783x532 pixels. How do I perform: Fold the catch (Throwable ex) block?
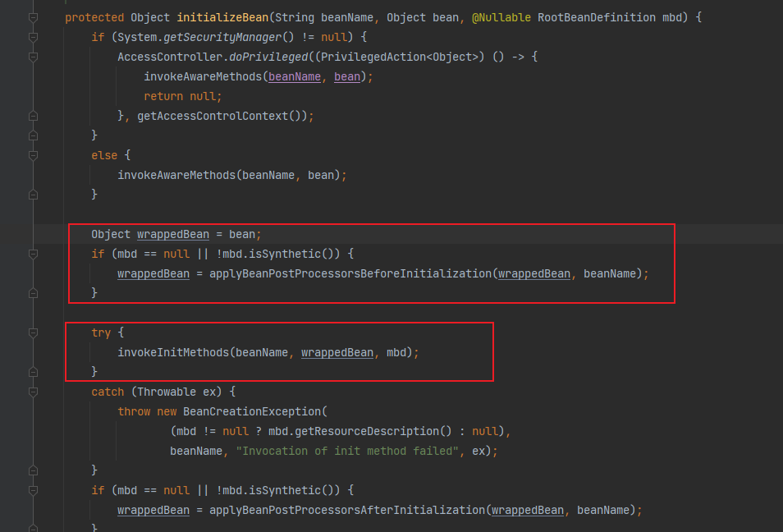click(34, 392)
